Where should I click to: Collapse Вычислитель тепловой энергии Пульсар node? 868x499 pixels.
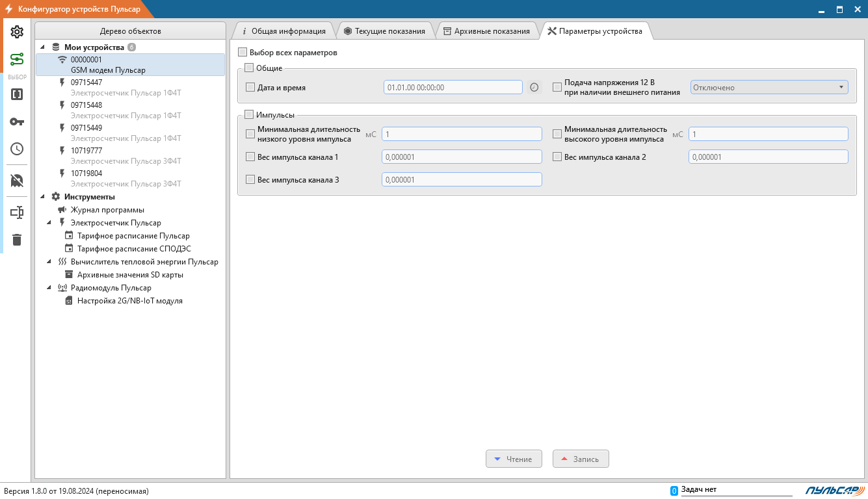click(x=49, y=262)
